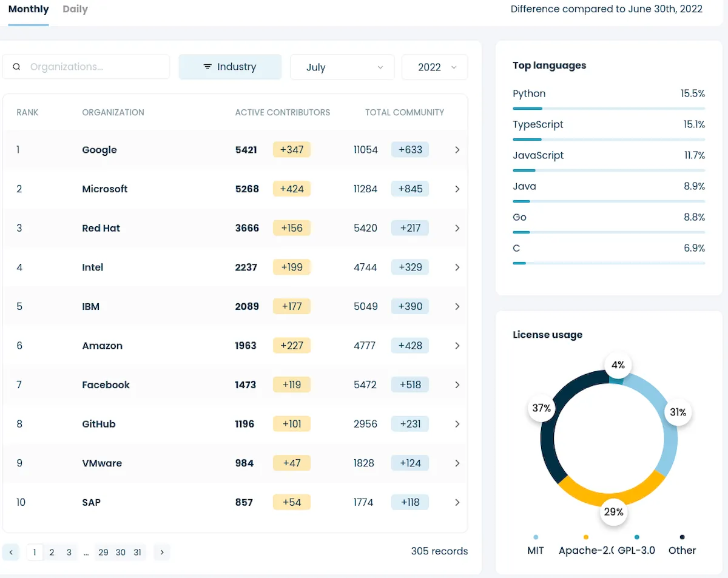This screenshot has height=578, width=728.
Task: Click the pagination ellipsis
Action: (86, 553)
